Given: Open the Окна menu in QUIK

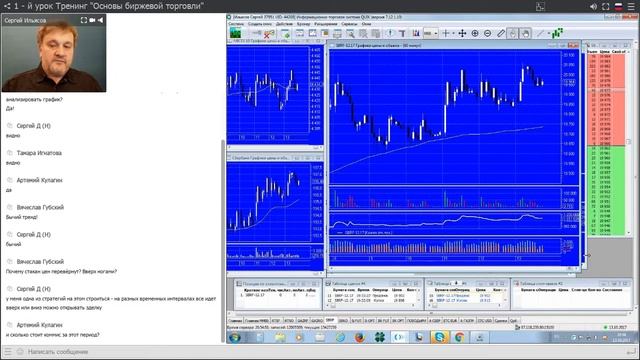Looking at the screenshot, I should 366,24.
